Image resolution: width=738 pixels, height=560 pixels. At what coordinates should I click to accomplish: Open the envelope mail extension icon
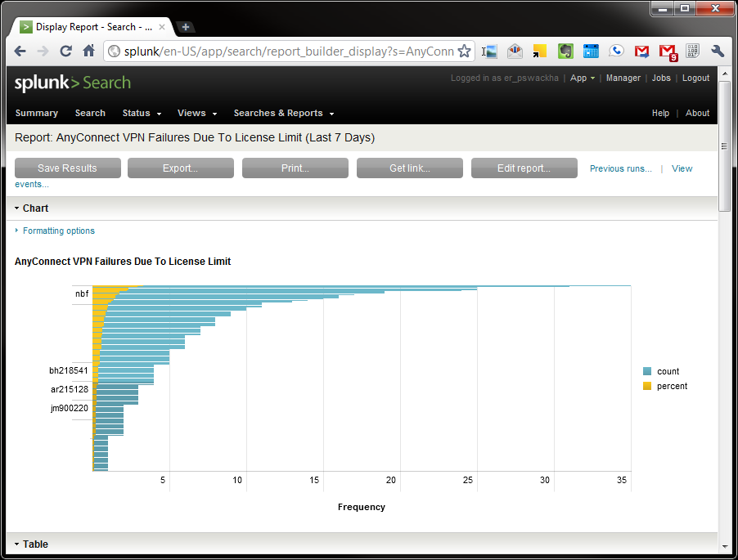click(x=515, y=52)
